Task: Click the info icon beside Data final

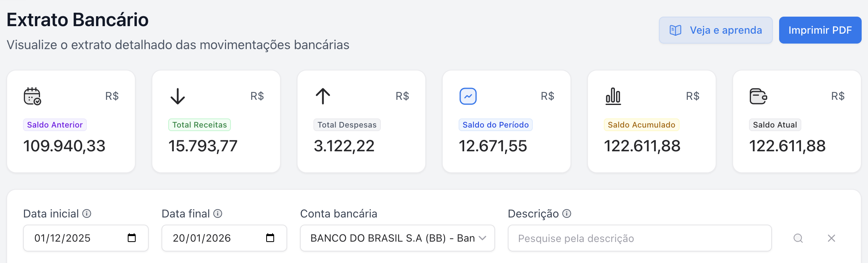Action: click(218, 213)
